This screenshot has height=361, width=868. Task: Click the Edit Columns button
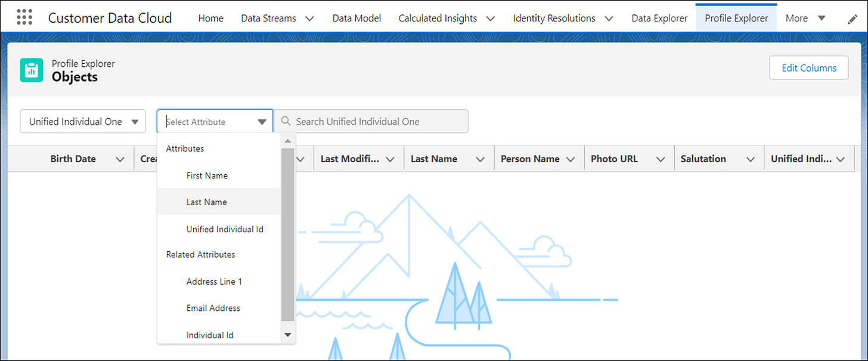[x=808, y=67]
